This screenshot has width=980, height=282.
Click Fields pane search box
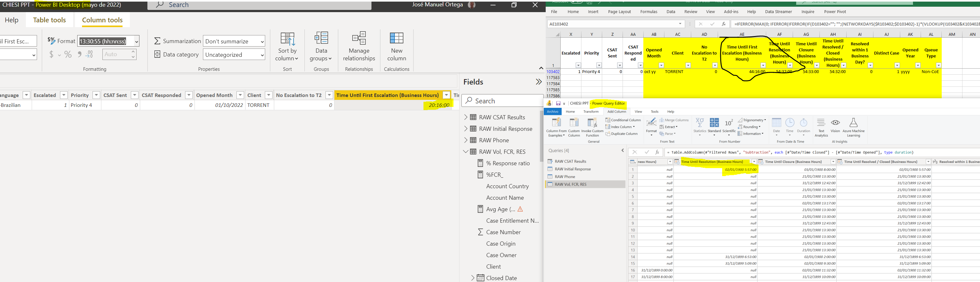coord(502,101)
